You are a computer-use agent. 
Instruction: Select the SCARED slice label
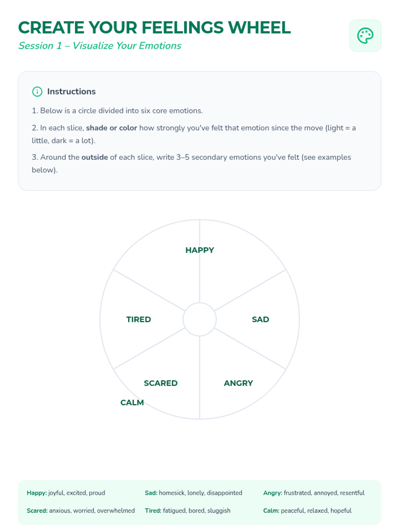click(x=161, y=383)
